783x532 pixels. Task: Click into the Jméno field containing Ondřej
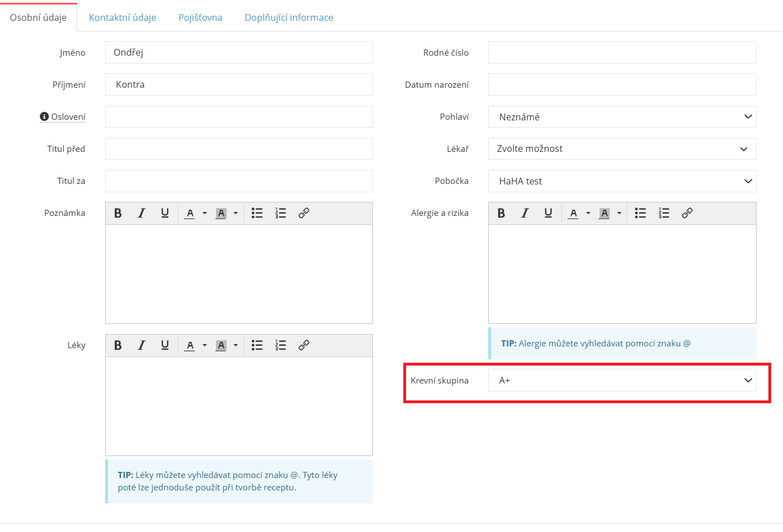point(238,52)
